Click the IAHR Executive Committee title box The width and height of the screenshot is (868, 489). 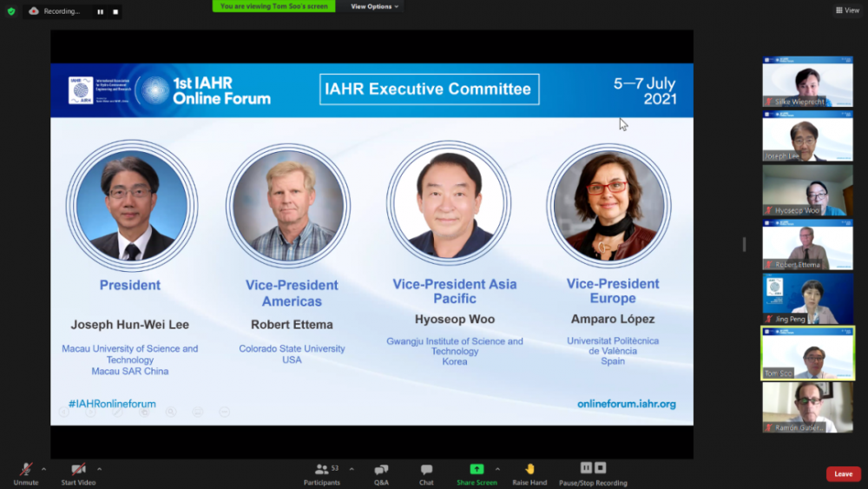pos(429,89)
